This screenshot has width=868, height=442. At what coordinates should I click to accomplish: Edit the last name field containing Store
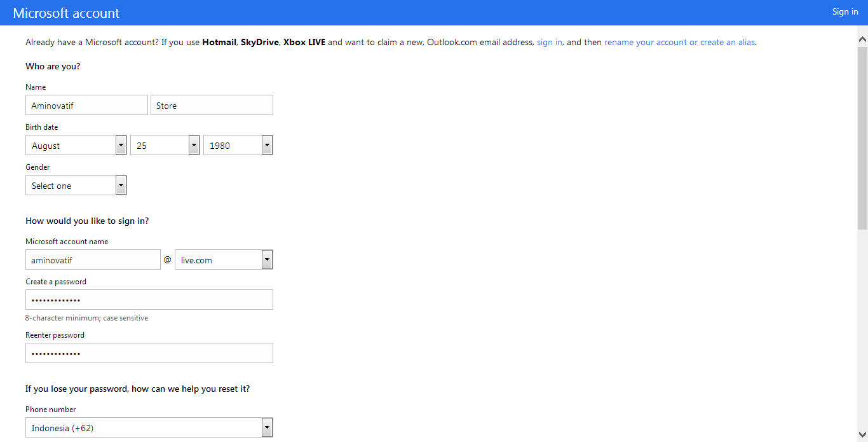click(x=212, y=105)
